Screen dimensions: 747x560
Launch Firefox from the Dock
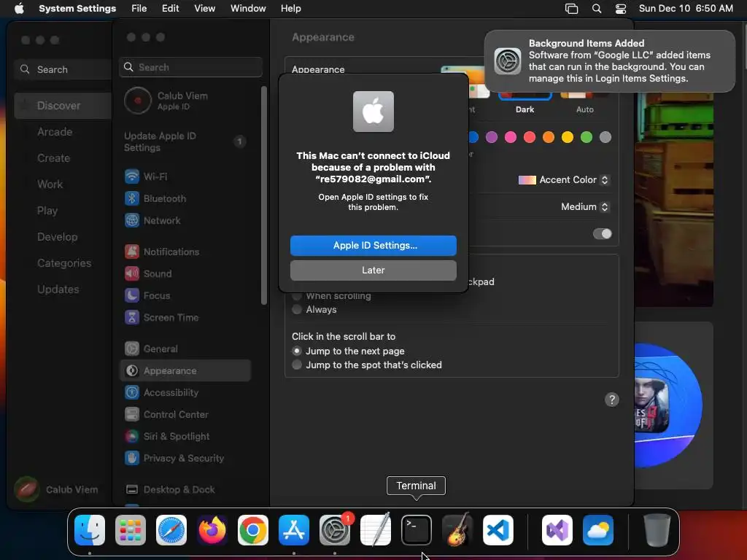click(212, 529)
